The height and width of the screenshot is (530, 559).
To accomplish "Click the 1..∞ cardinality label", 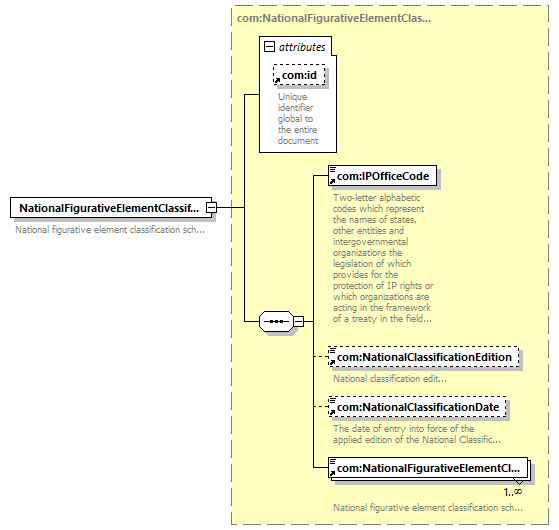I will pos(513,492).
